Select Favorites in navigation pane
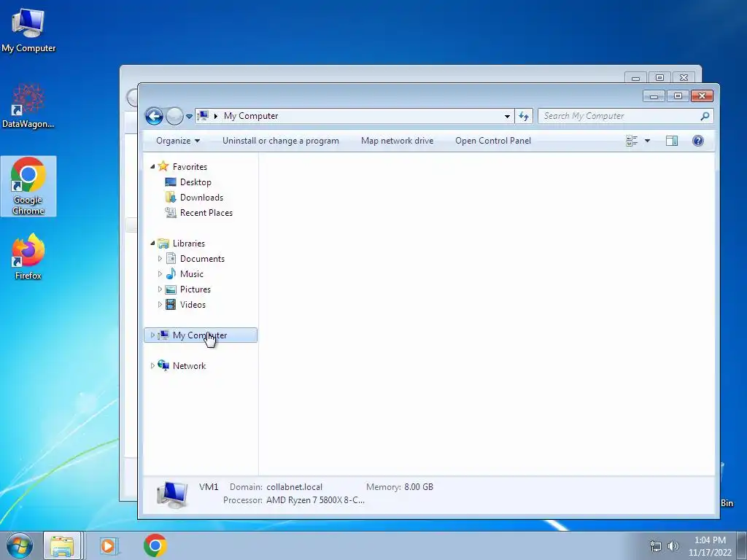This screenshot has width=747, height=560. coord(190,167)
